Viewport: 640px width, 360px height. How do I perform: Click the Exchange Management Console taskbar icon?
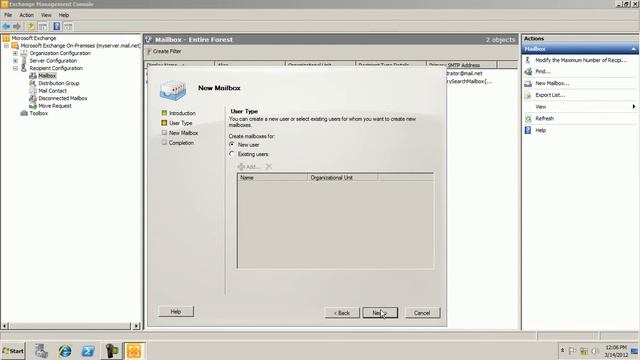coord(134,351)
